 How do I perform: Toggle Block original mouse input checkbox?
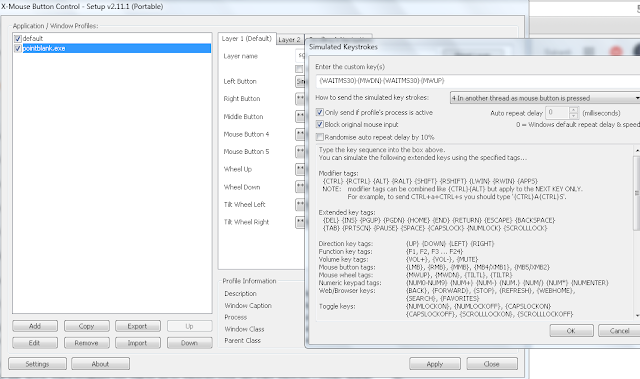point(320,124)
